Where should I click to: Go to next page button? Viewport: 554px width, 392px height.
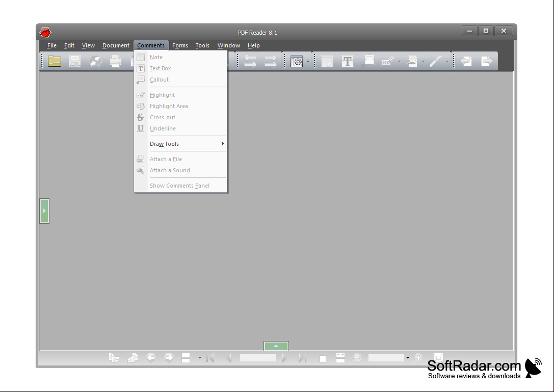click(x=284, y=358)
